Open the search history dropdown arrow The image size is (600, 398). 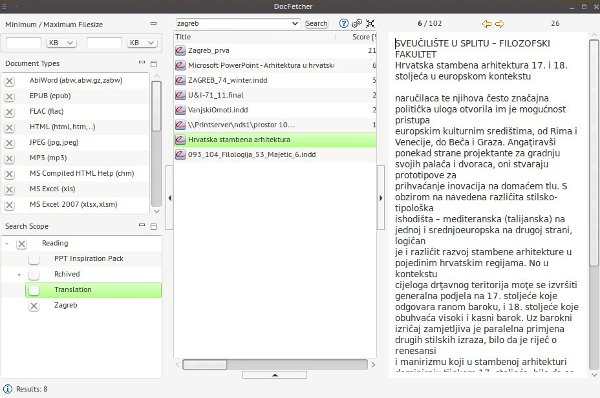(295, 24)
